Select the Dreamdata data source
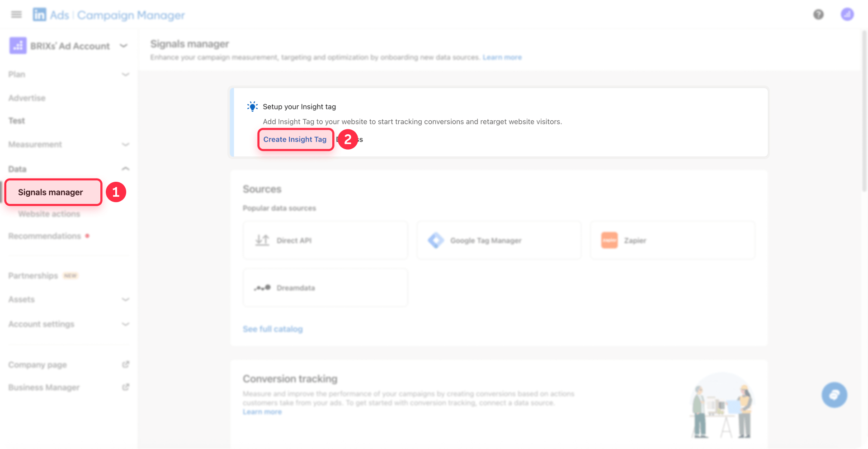 (x=325, y=288)
